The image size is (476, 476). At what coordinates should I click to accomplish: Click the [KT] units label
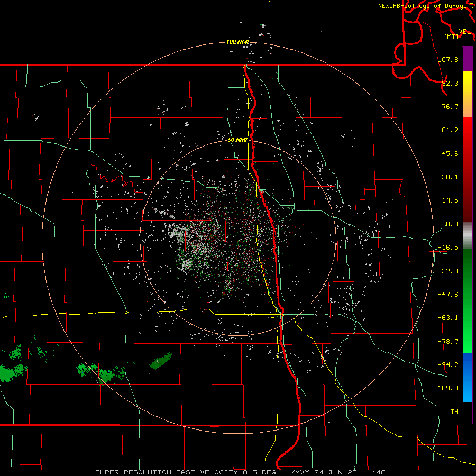[451, 36]
